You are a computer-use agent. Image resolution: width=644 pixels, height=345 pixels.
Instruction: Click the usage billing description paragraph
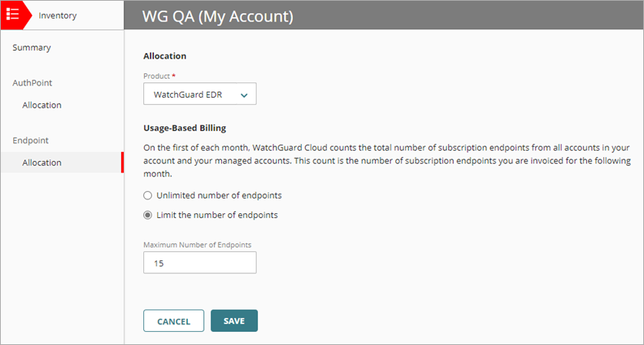point(385,162)
